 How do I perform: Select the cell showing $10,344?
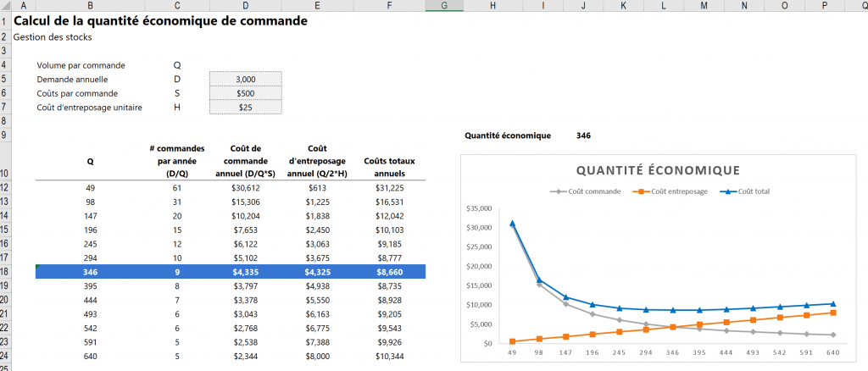389,356
